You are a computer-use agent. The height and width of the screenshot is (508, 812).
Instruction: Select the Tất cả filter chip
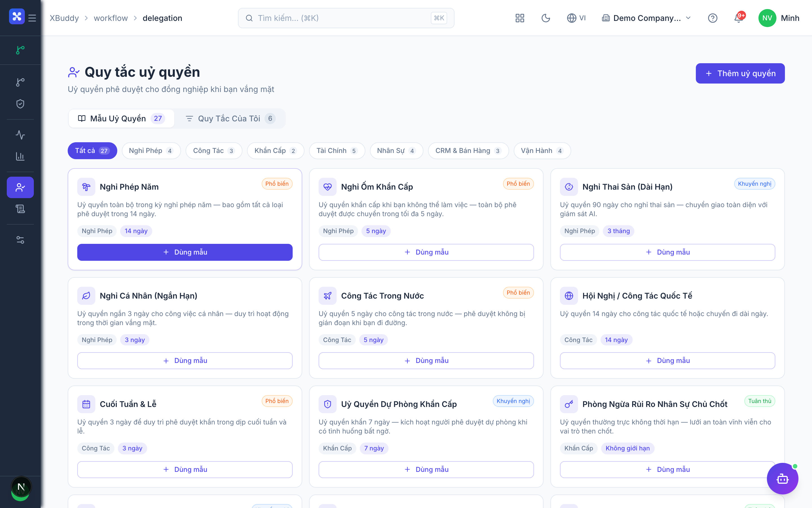click(x=92, y=150)
